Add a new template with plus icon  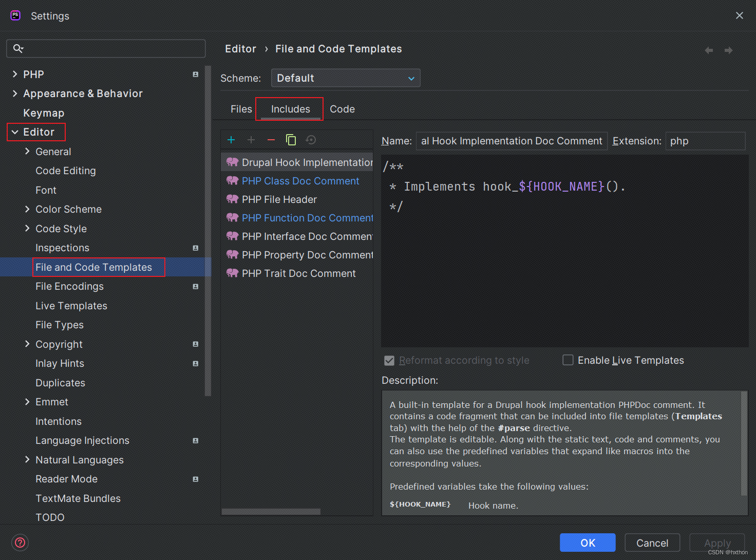(x=231, y=140)
